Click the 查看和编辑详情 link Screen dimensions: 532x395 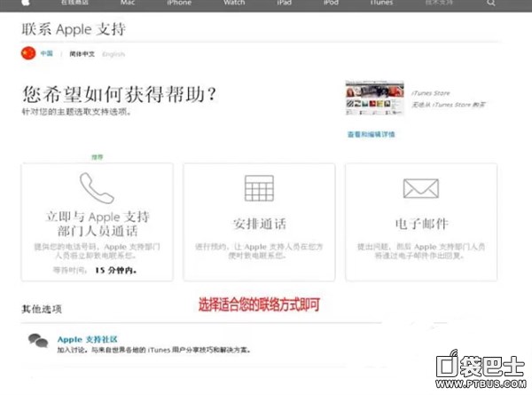(x=372, y=134)
